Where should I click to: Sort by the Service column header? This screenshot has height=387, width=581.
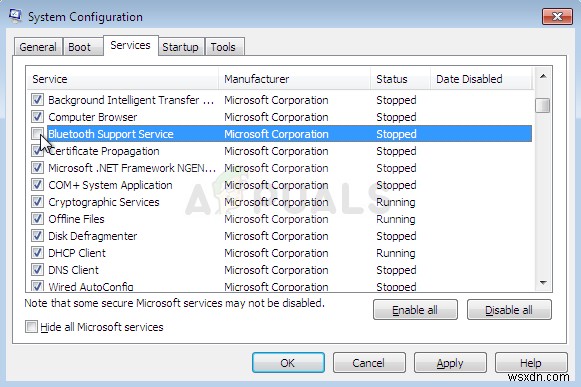122,79
